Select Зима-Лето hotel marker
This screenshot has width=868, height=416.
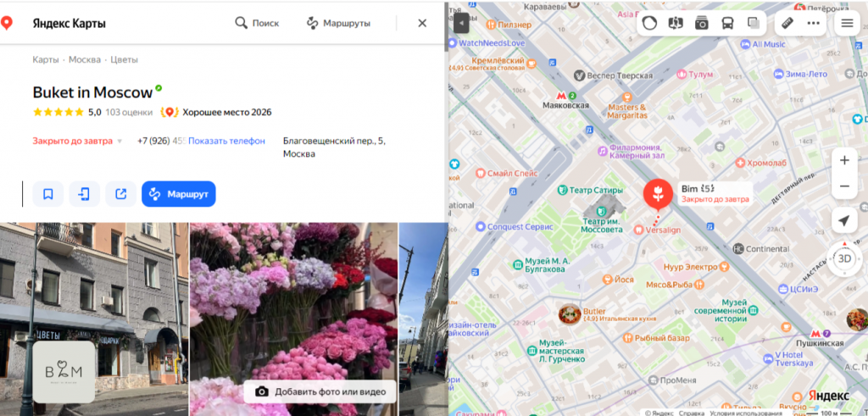pos(800,74)
